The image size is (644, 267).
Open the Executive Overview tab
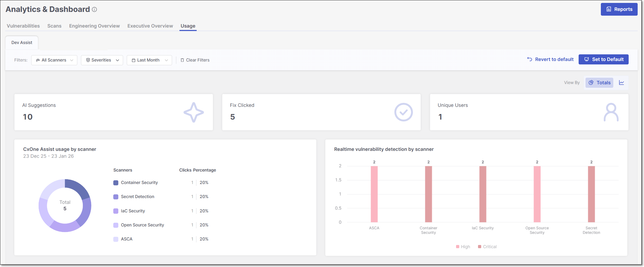pyautogui.click(x=150, y=26)
